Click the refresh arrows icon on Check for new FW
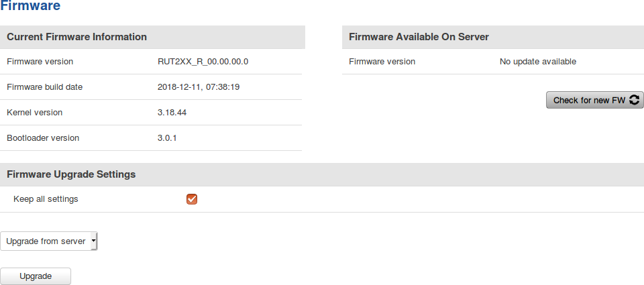Image resolution: width=644 pixels, height=285 pixels. [x=636, y=101]
